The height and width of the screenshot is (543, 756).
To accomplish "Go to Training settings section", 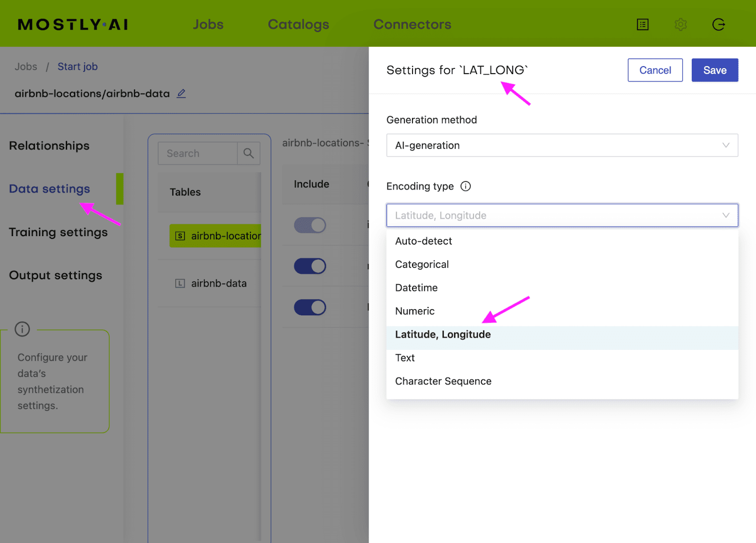I will (x=58, y=232).
